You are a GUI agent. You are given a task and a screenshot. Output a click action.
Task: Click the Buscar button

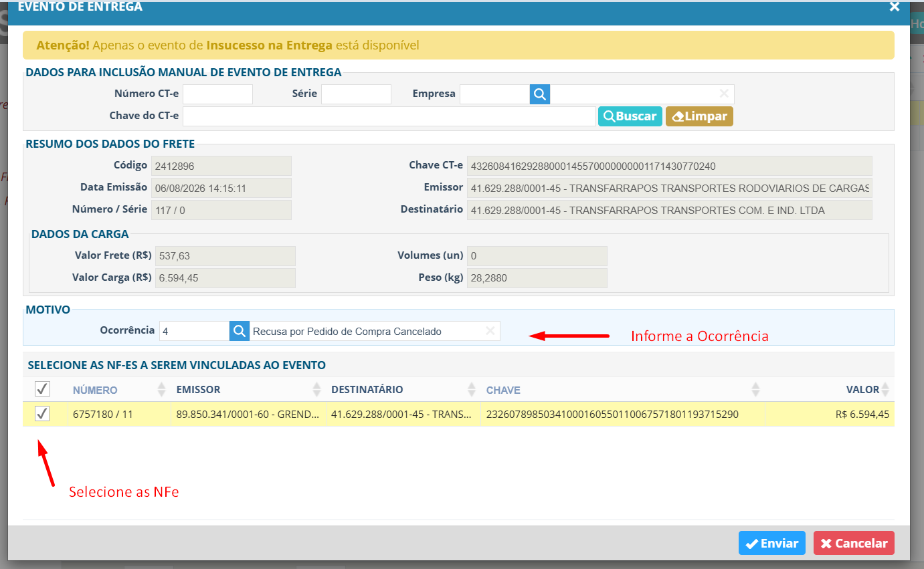pyautogui.click(x=630, y=116)
